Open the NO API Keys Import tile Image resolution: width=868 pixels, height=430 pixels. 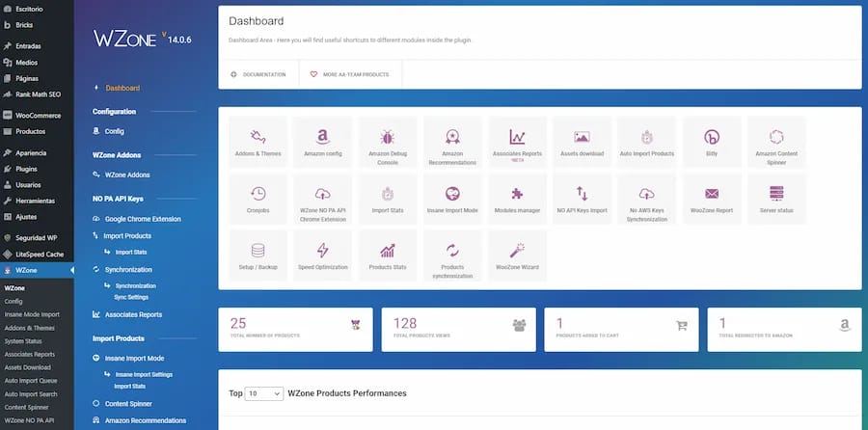click(582, 199)
